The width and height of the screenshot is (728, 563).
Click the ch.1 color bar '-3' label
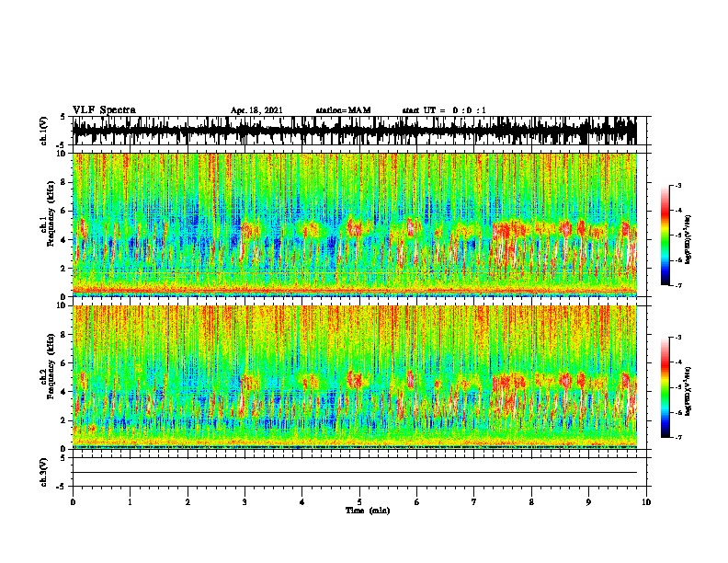[678, 185]
